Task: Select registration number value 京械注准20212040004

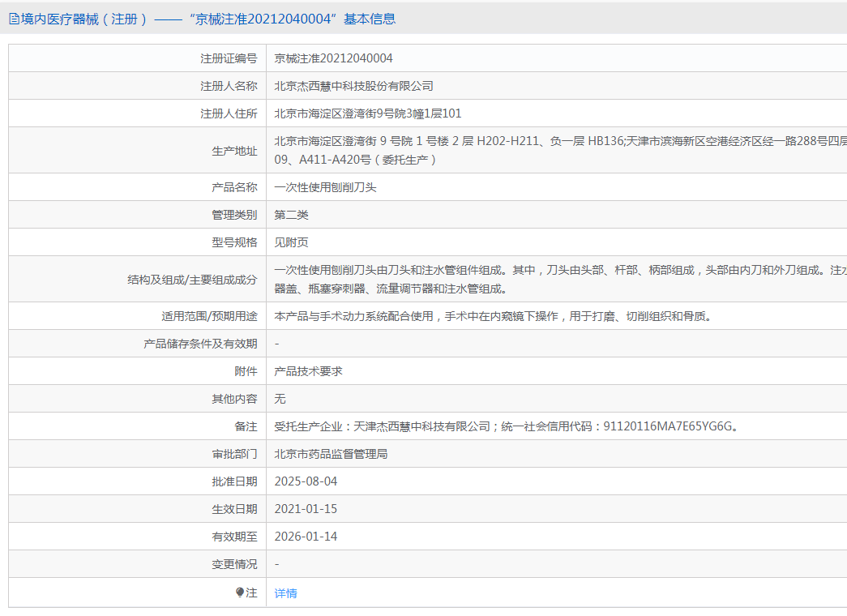Action: click(333, 58)
